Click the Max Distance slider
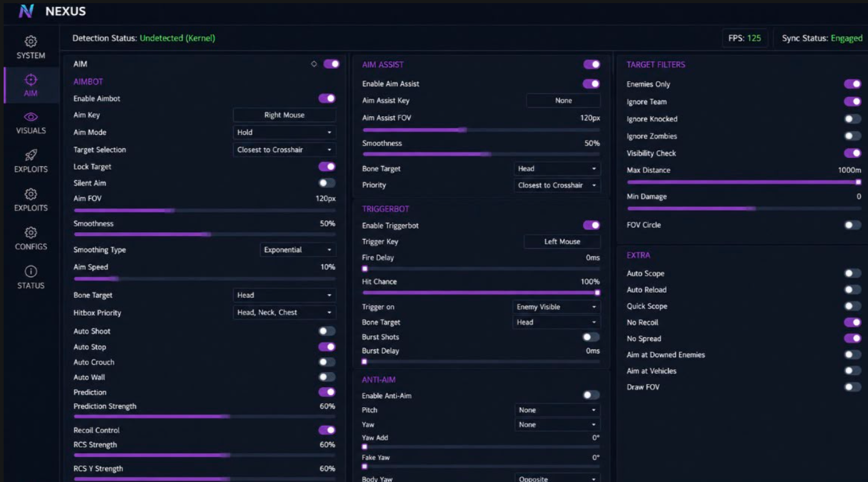Screen dimensions: 868x482 point(744,182)
